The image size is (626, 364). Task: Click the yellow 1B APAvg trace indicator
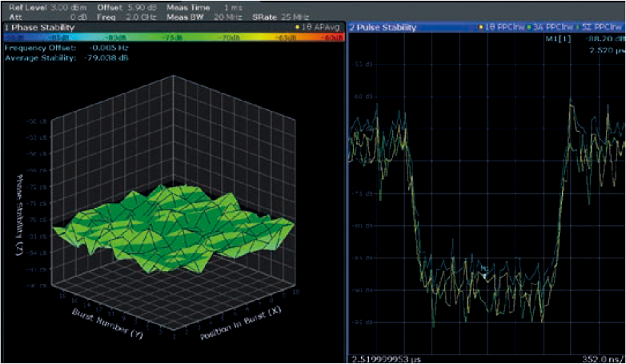316,27
